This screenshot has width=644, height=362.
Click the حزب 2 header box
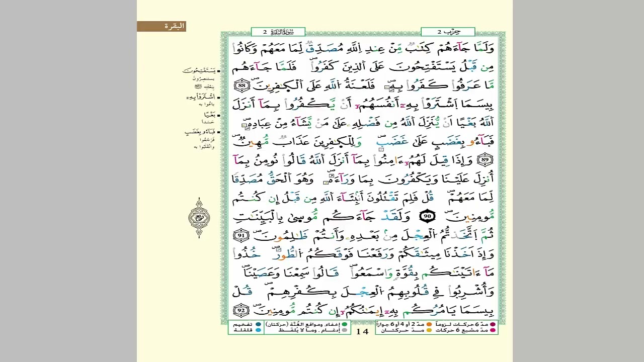click(x=448, y=32)
